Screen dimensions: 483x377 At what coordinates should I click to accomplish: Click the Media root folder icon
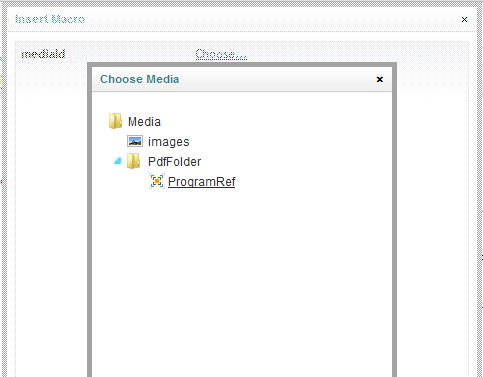[115, 121]
